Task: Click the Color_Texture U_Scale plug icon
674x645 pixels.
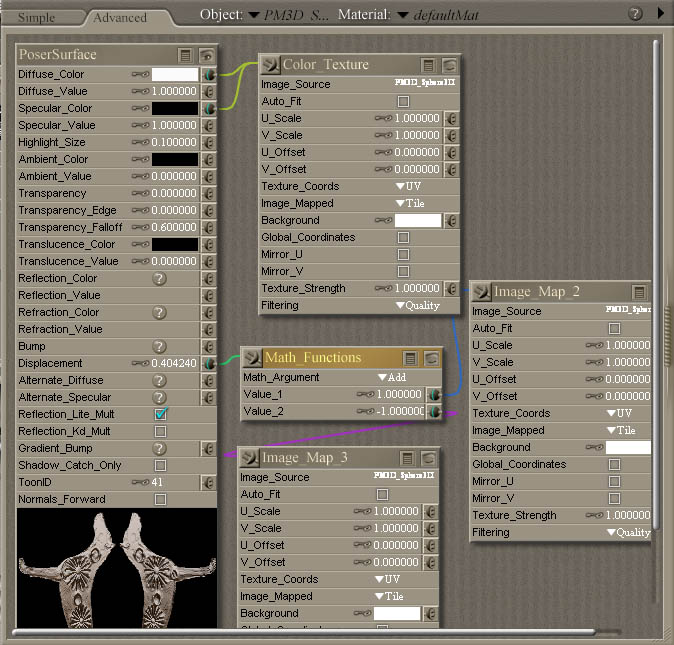Action: [x=451, y=119]
